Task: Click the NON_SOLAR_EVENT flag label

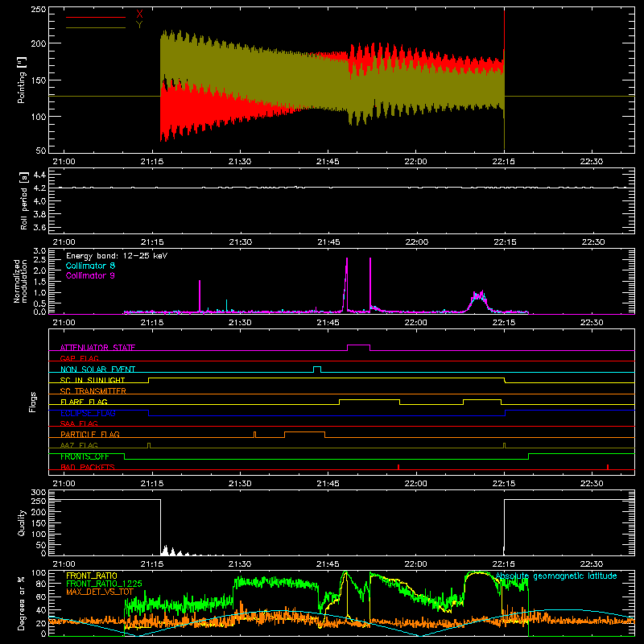Action: pyautogui.click(x=97, y=369)
